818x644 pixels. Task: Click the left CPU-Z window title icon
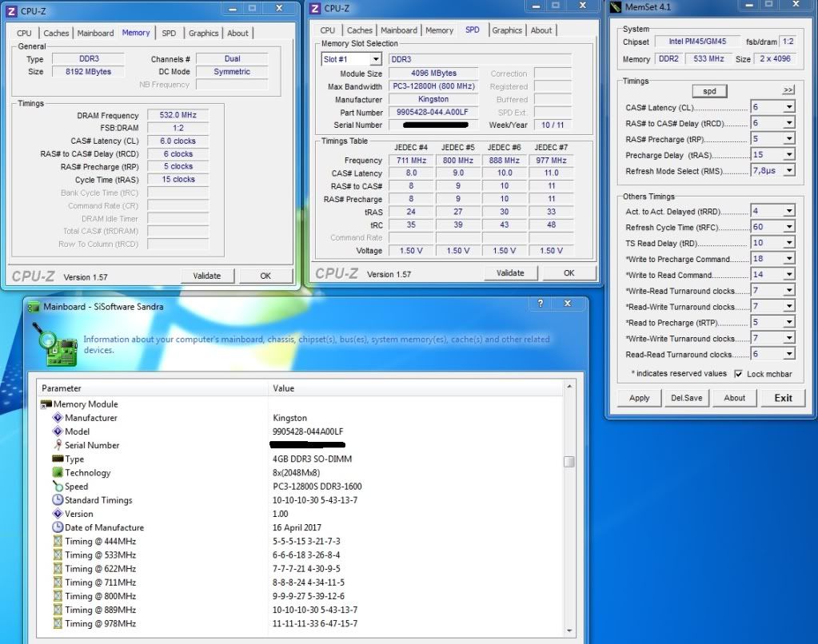coord(11,11)
